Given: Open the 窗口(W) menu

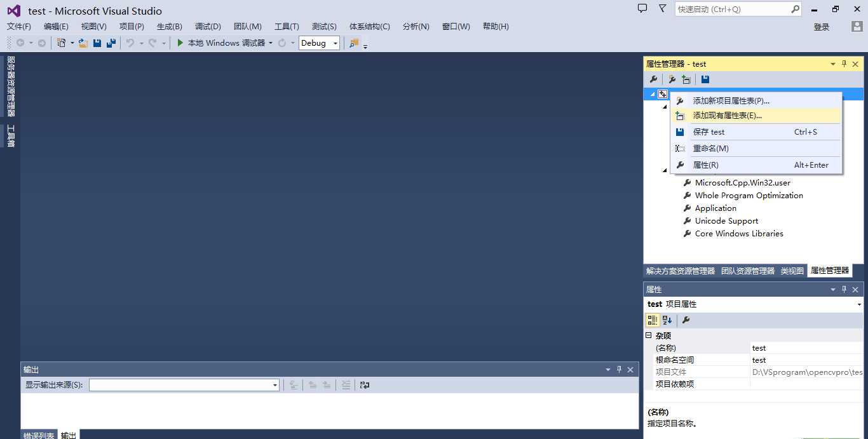Looking at the screenshot, I should click(x=456, y=26).
